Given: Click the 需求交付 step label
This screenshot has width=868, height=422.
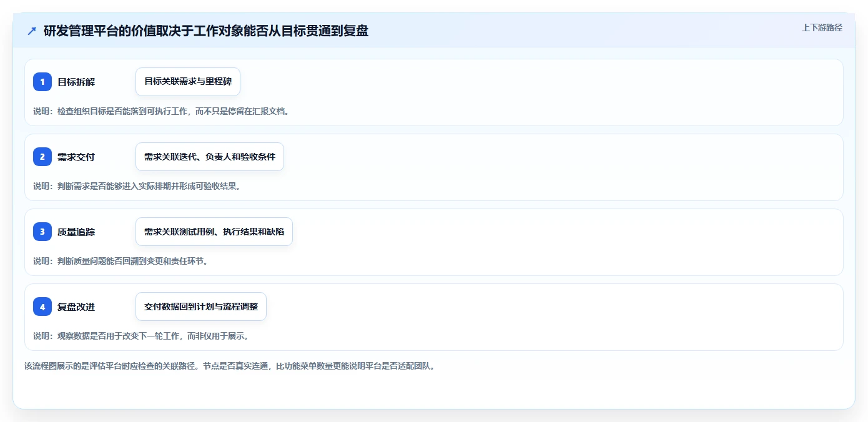Looking at the screenshot, I should point(76,157).
